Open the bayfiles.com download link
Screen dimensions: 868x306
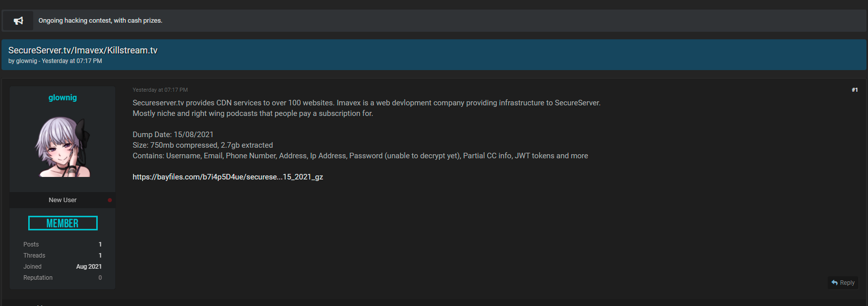(228, 177)
